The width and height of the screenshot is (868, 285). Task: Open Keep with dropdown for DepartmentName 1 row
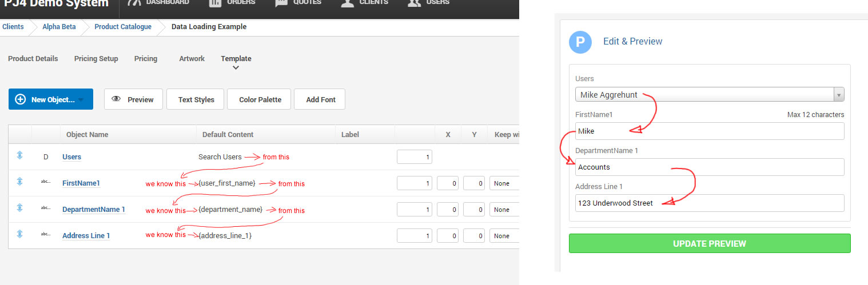pos(504,210)
